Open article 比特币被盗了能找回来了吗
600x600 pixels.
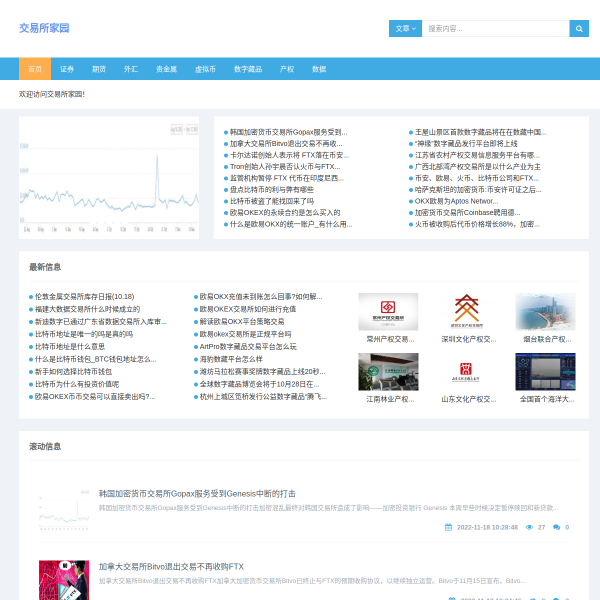[x=272, y=201]
